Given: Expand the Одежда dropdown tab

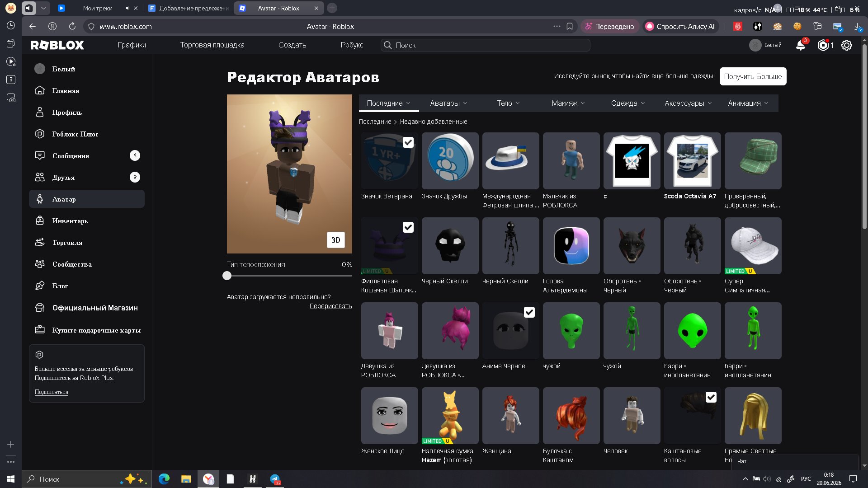Looking at the screenshot, I should pos(628,103).
